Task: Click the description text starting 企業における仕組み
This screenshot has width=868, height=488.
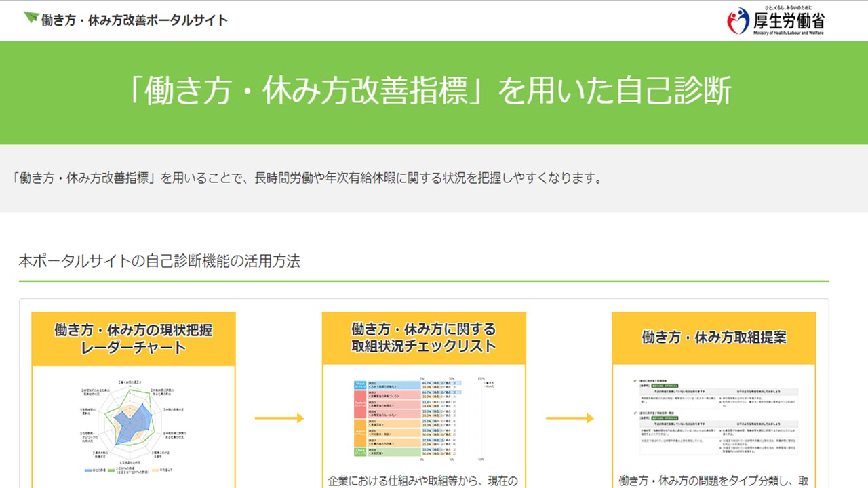Action: [x=423, y=481]
